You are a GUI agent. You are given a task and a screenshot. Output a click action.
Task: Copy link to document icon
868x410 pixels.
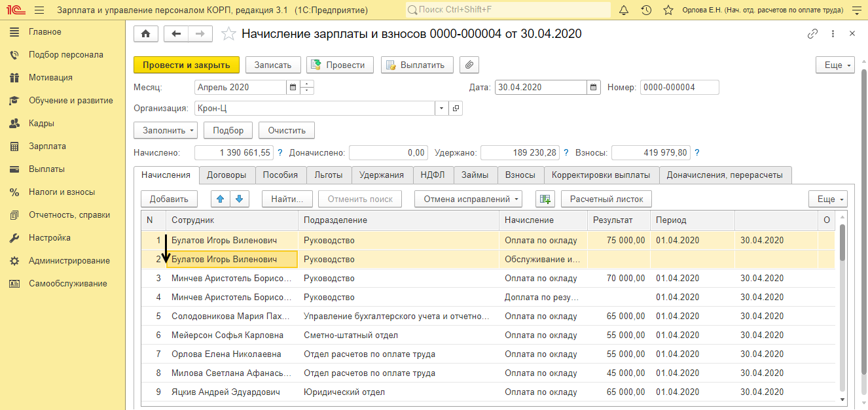click(812, 34)
